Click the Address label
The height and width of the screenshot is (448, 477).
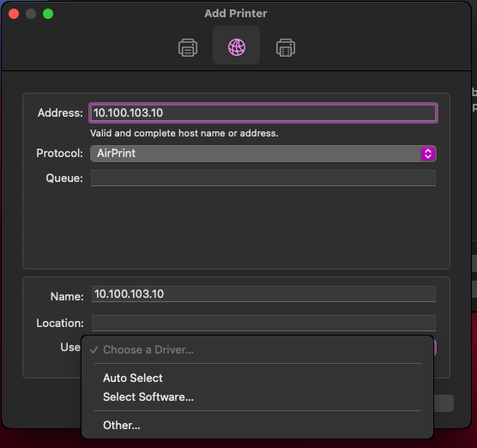(60, 113)
